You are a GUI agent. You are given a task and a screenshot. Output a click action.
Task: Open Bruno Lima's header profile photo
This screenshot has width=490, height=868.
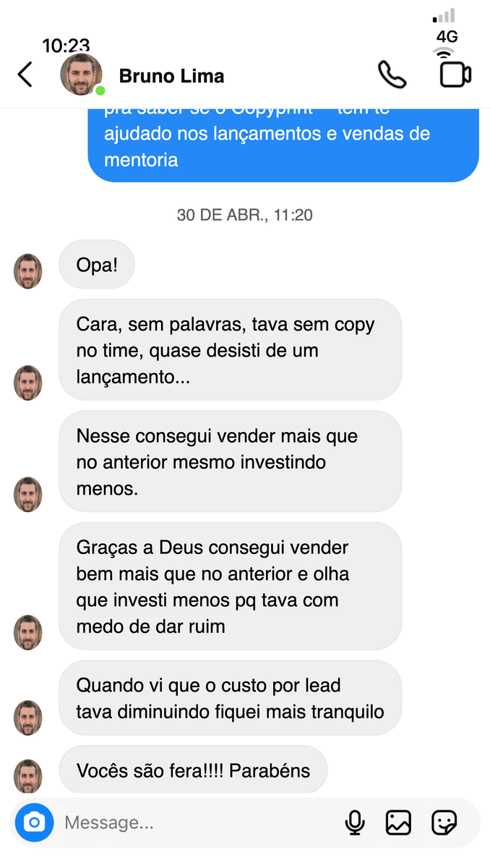(81, 75)
